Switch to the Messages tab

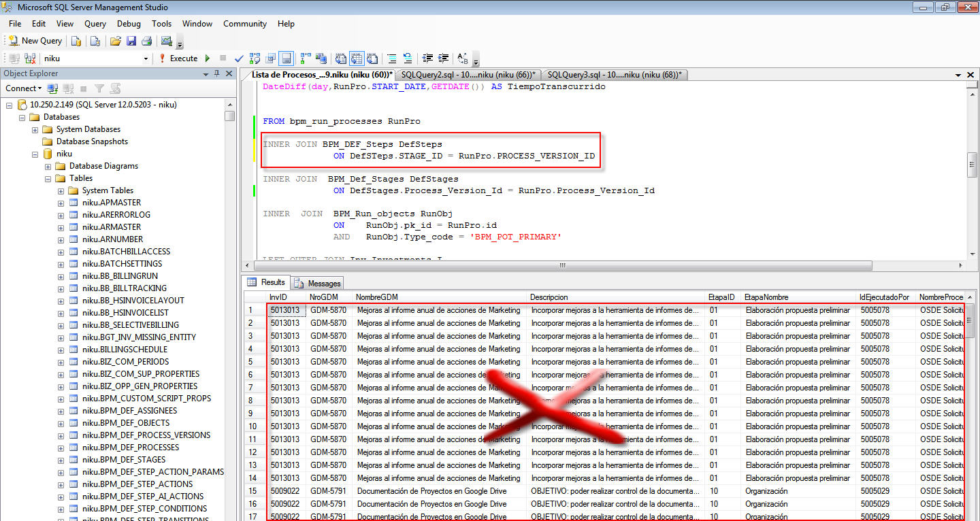coord(318,283)
